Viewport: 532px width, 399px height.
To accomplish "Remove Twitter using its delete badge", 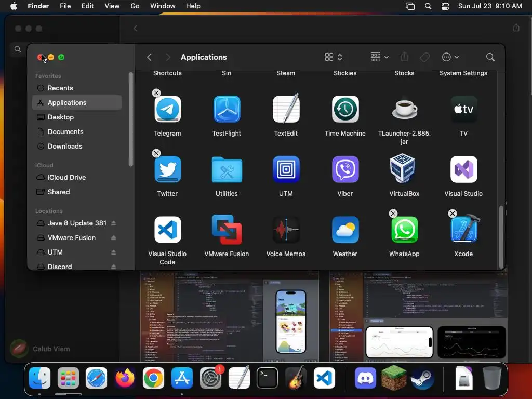I will (156, 153).
